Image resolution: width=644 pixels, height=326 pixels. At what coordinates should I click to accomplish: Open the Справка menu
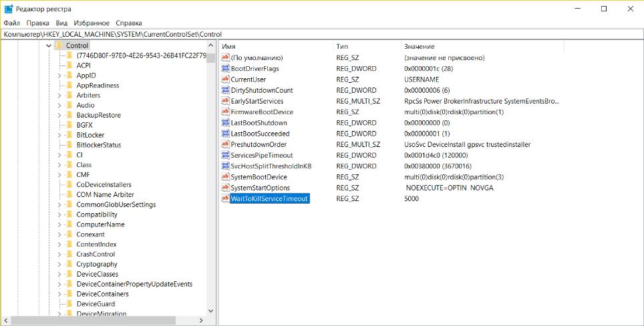coord(129,23)
